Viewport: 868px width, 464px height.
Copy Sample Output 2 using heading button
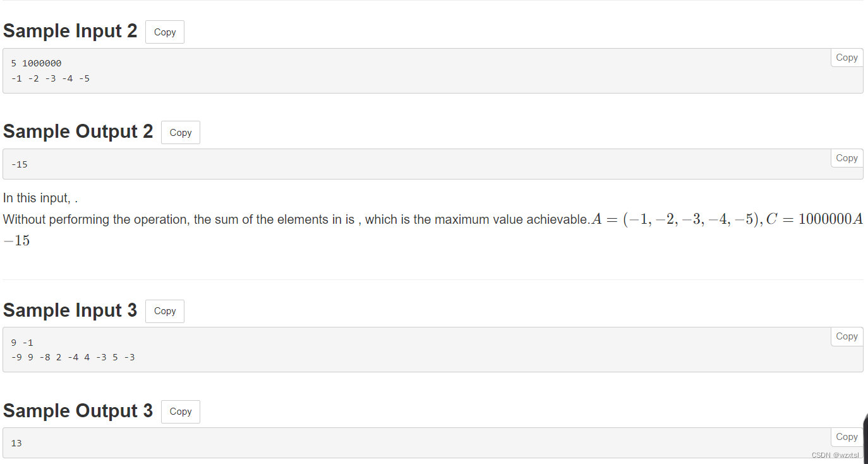(181, 133)
